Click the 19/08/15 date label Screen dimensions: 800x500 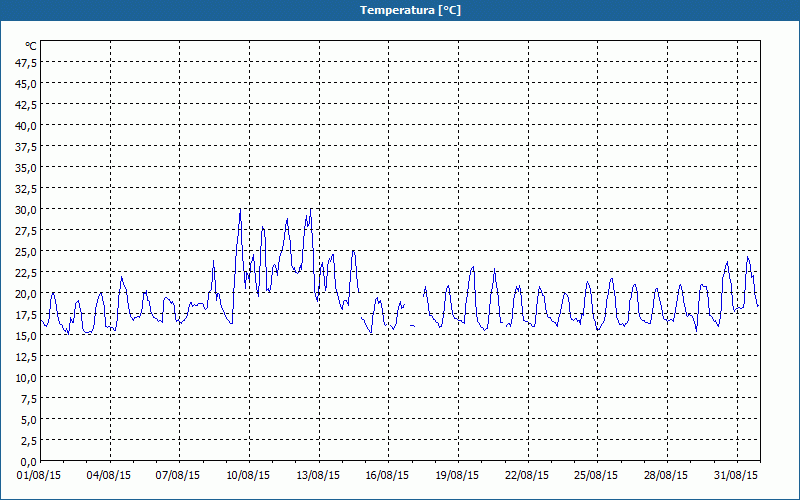(x=457, y=476)
